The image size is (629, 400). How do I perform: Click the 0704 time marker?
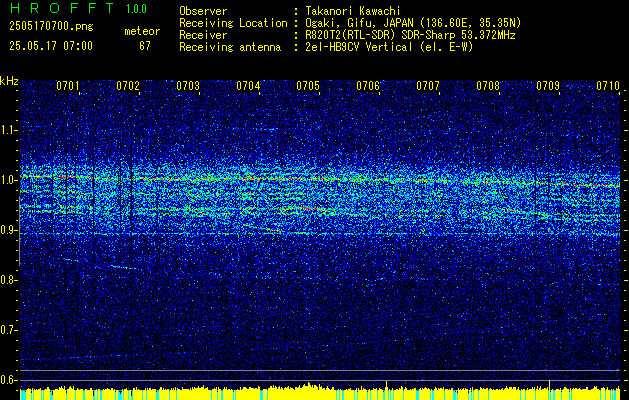click(x=248, y=86)
